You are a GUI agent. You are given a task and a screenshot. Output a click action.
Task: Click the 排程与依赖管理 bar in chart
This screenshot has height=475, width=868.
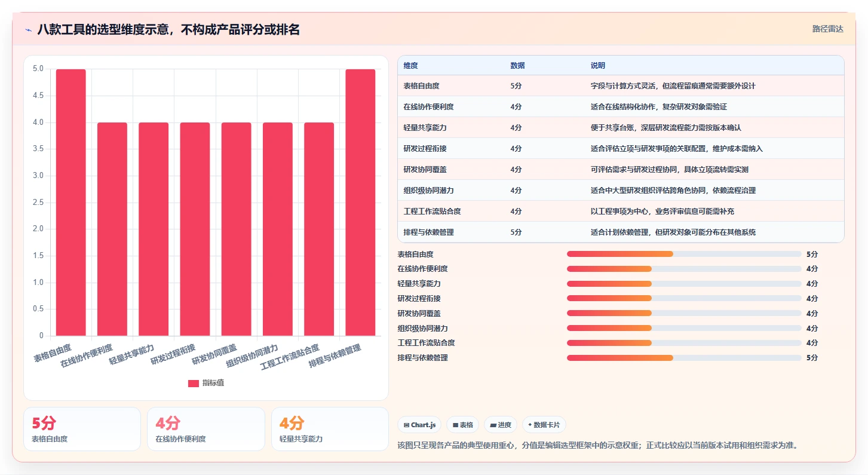[360, 203]
